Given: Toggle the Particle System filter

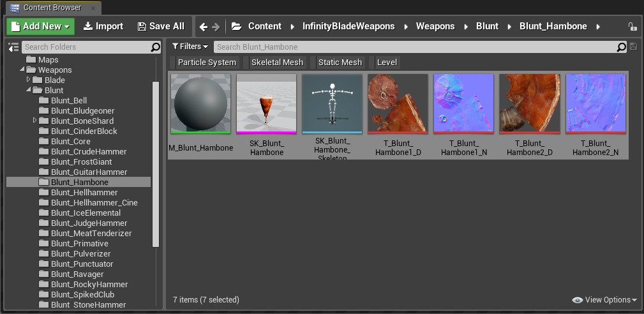Looking at the screenshot, I should [x=204, y=63].
